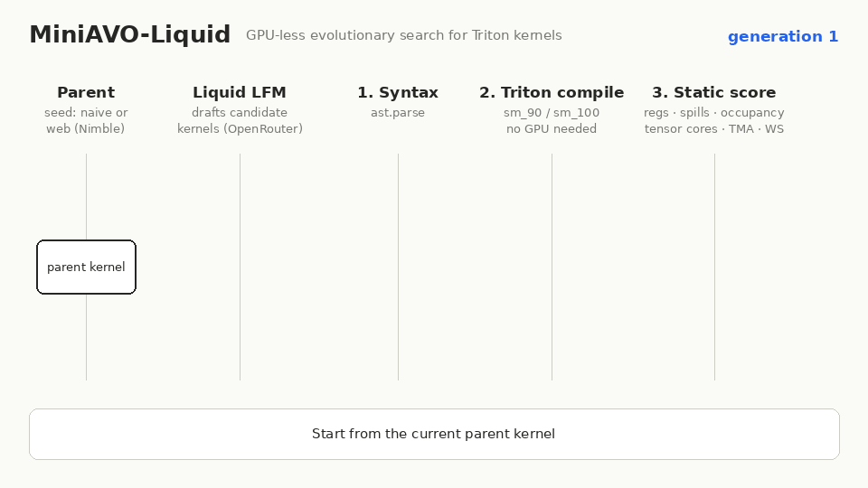Click the Liquid LFM column heading

coord(239,92)
